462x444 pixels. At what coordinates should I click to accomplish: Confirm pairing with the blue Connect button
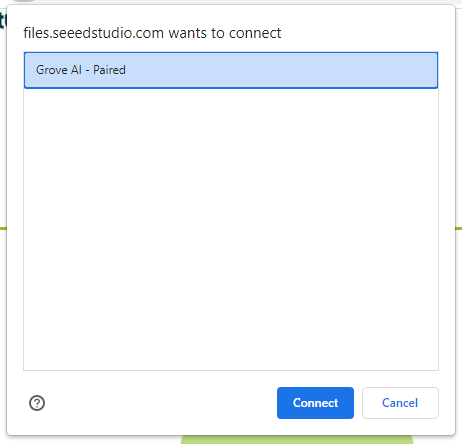pos(315,403)
